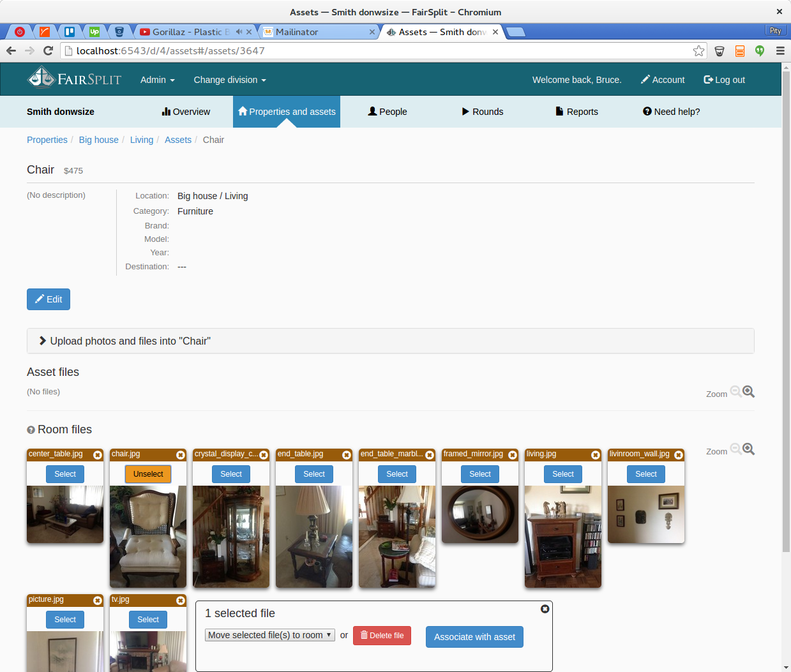Viewport: 791px width, 672px height.
Task: Open the framed_mirror.jpg thumbnail image
Action: 480,514
